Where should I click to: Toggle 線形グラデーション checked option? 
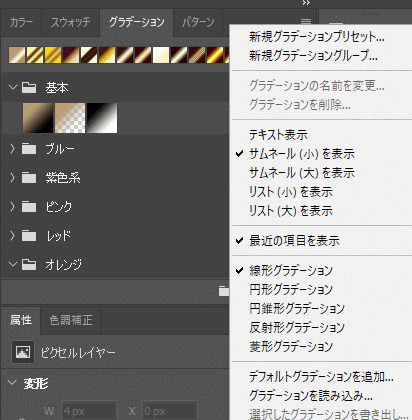[291, 270]
